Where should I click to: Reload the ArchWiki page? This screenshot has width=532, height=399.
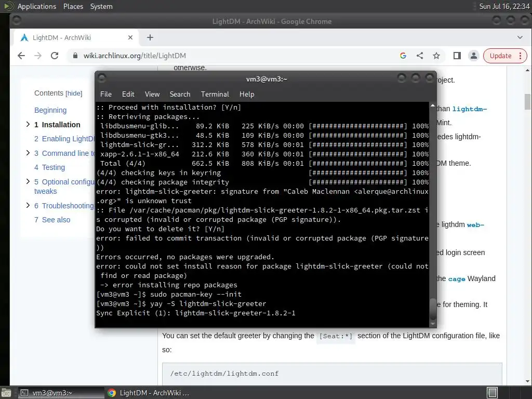(x=55, y=56)
